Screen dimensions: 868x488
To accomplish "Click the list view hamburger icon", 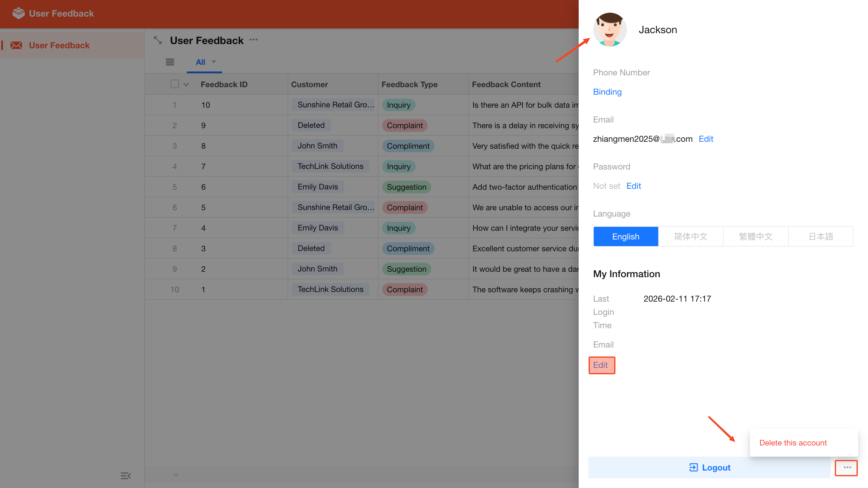I will point(170,62).
